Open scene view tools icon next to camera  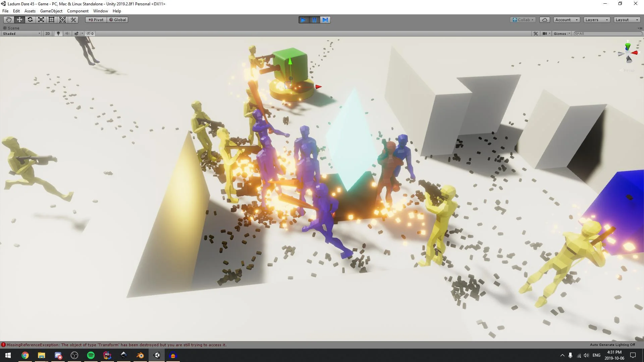click(x=536, y=34)
